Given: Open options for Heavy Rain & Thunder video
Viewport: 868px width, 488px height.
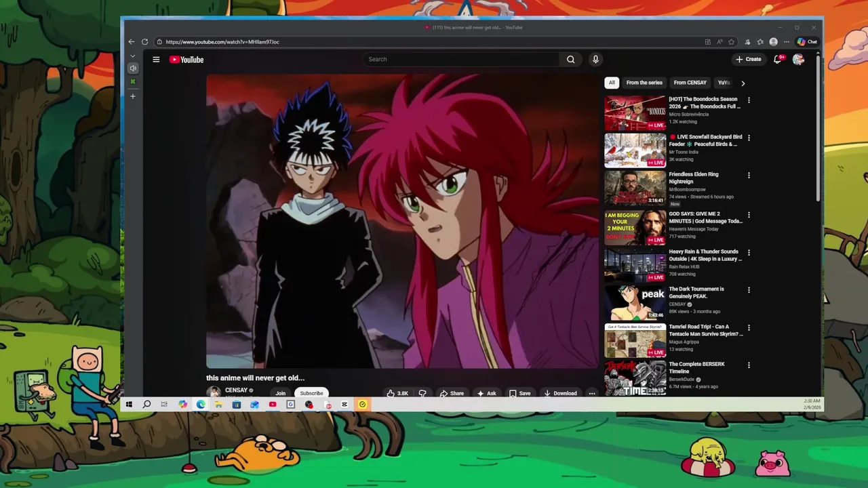Looking at the screenshot, I should tap(749, 253).
